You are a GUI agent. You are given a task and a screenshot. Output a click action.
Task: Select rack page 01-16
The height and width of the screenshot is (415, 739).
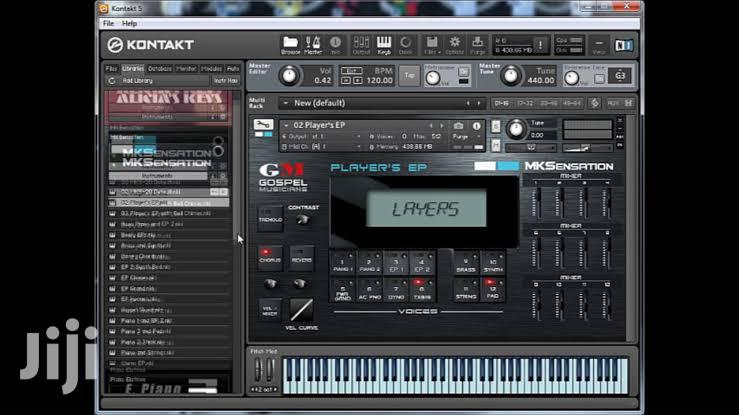coord(501,103)
